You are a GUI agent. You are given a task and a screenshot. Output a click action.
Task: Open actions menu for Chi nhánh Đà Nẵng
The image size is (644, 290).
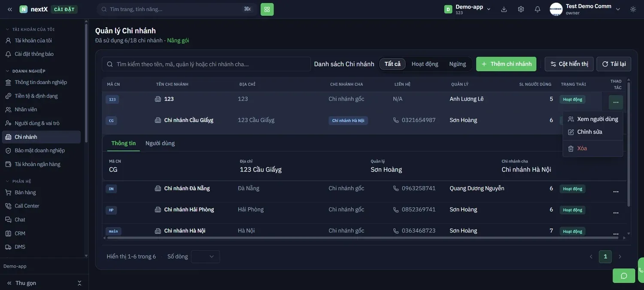[x=616, y=191]
